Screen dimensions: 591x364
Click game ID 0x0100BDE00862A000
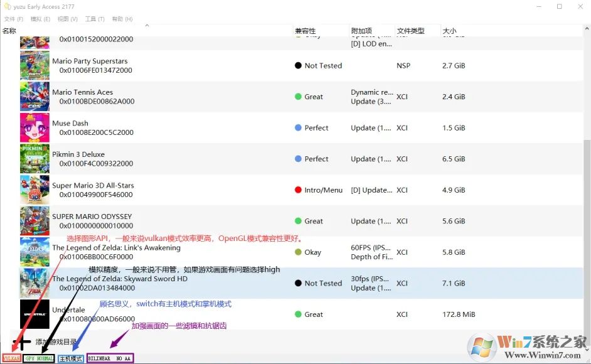click(x=97, y=101)
